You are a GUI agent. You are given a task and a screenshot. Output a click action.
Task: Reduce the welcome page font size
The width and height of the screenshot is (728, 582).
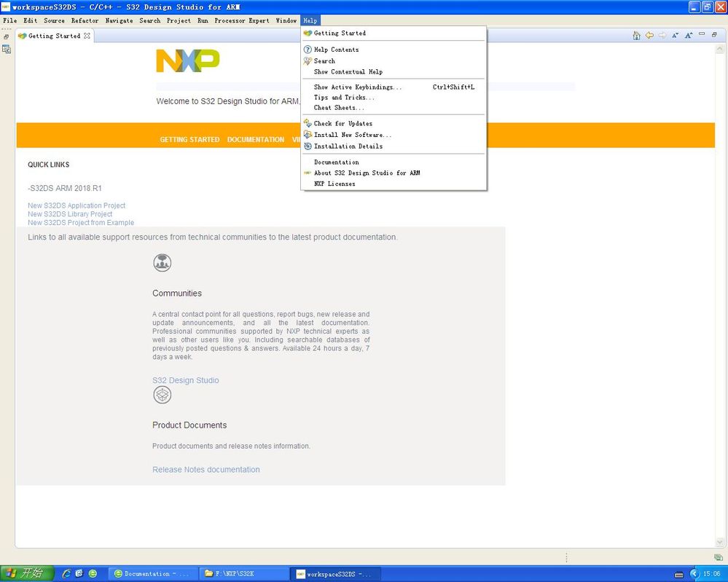675,35
